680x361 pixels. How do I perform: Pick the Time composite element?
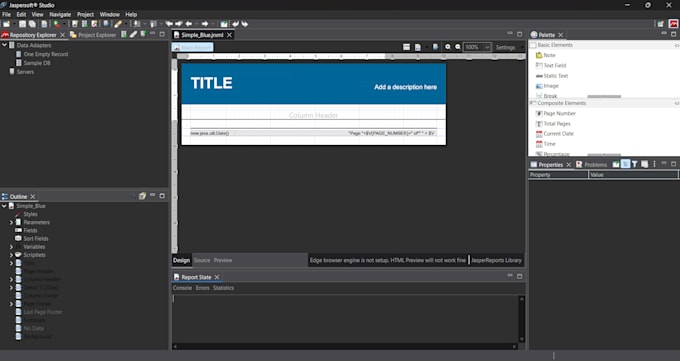(546, 144)
